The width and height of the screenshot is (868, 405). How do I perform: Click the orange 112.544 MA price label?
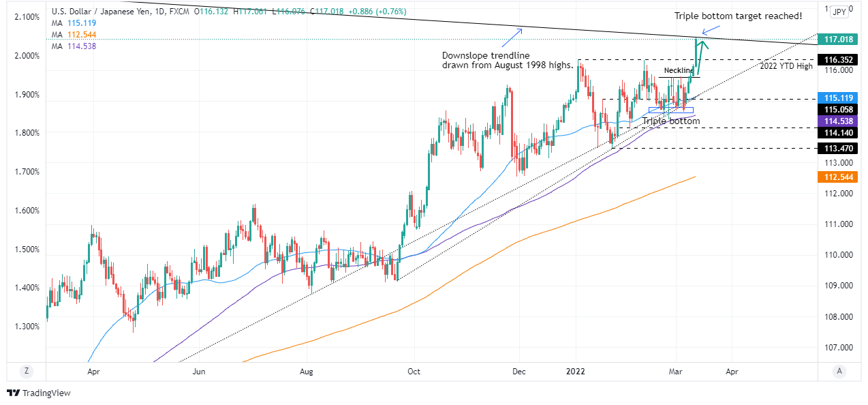839,177
